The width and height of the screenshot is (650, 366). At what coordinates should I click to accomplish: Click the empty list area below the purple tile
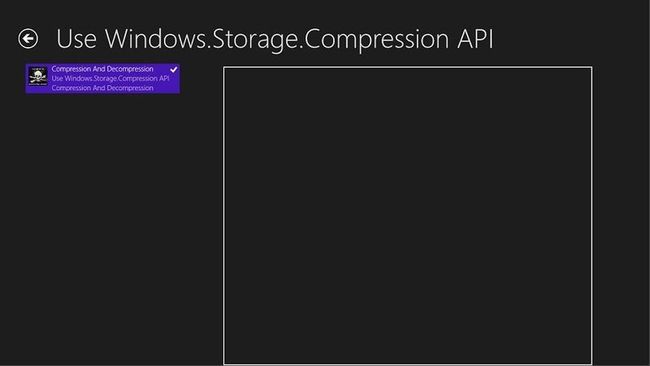(104, 228)
